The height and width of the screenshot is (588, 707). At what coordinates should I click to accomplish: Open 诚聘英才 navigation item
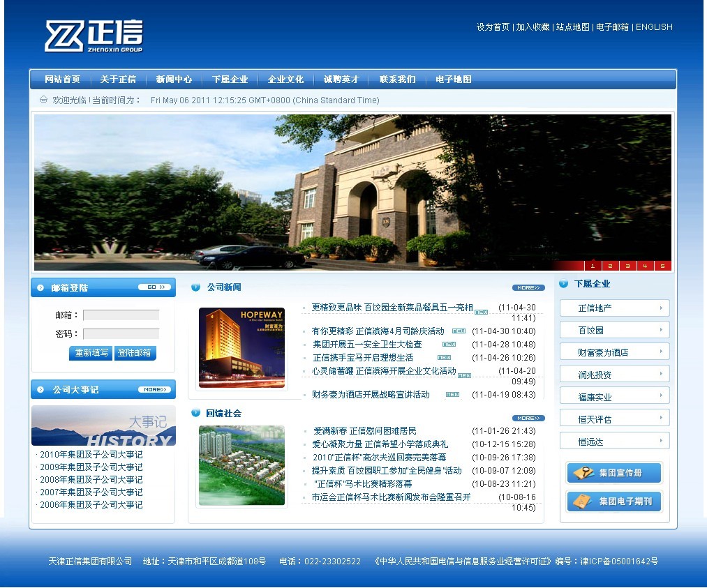(x=341, y=80)
